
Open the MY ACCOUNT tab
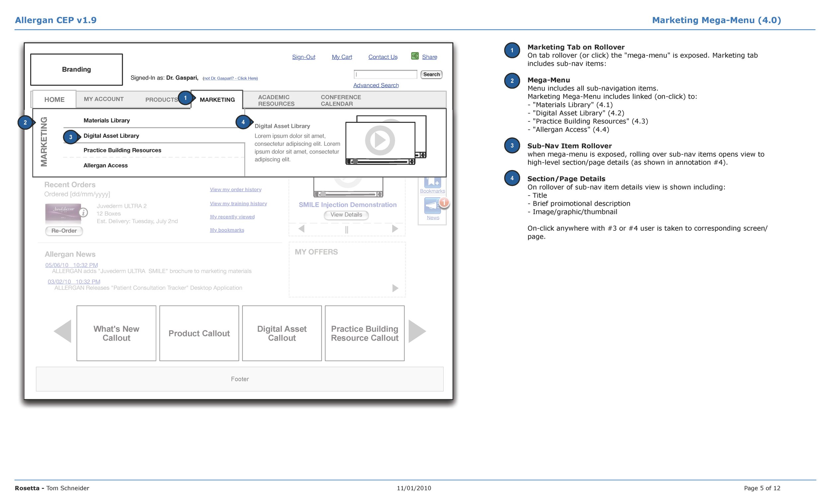103,99
